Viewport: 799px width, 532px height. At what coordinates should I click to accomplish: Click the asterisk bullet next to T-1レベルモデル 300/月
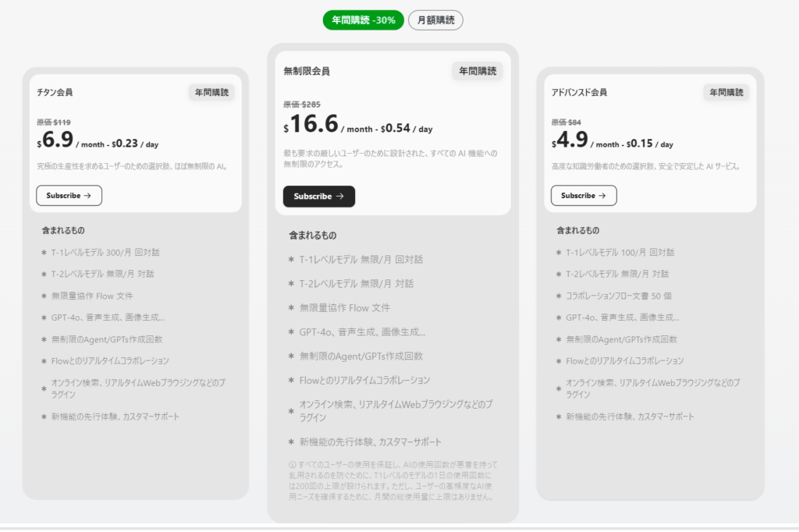point(44,253)
